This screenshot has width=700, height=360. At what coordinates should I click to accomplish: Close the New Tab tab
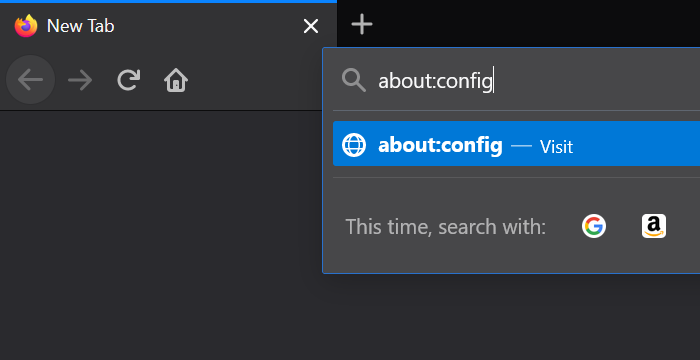[311, 26]
